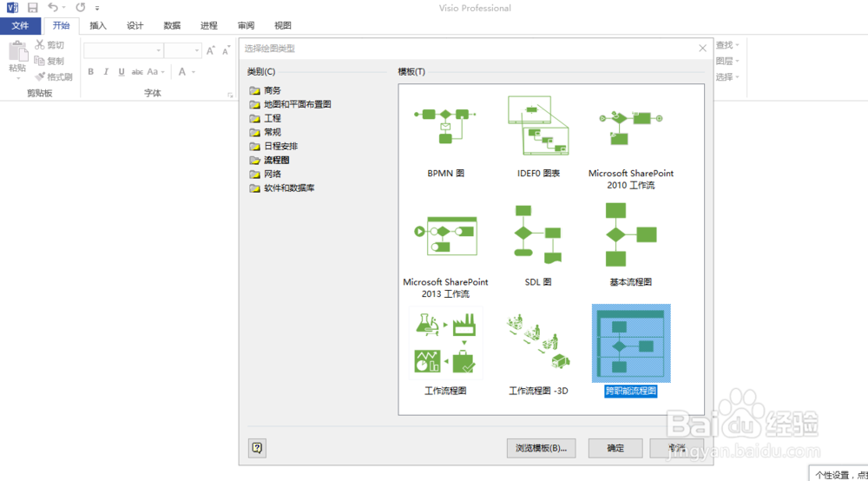This screenshot has width=868, height=481.
Task: Choose the 基本流程图 template icon
Action: (x=630, y=234)
